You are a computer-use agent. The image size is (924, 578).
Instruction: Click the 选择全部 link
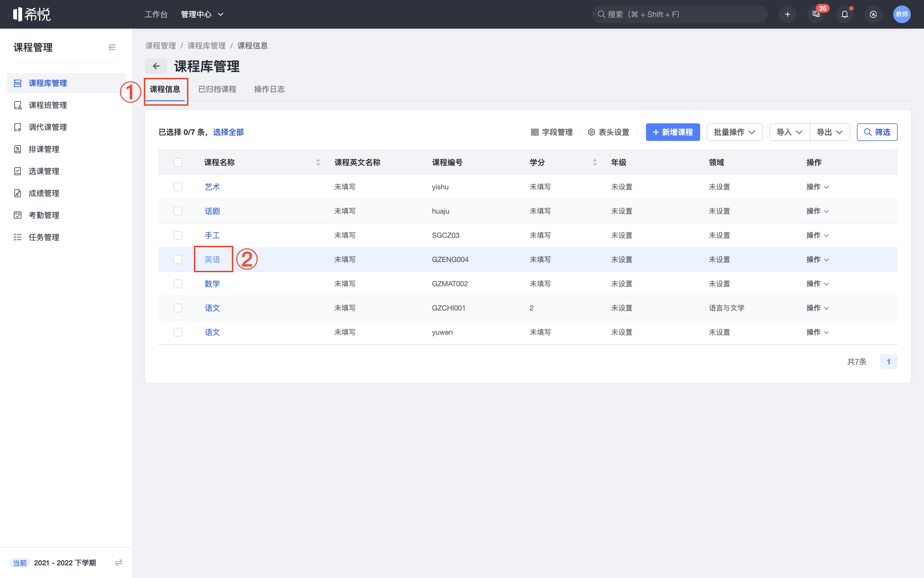coord(228,132)
